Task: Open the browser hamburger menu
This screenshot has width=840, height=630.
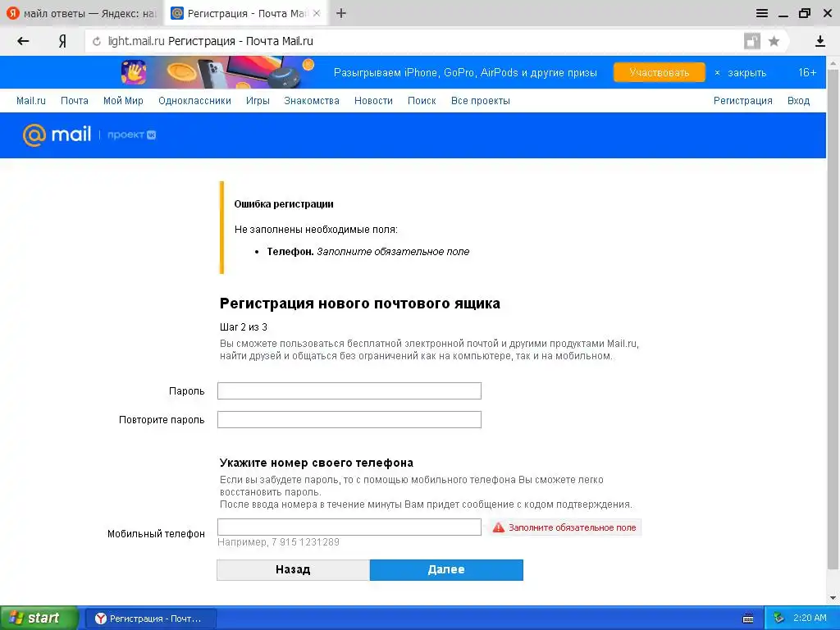Action: pyautogui.click(x=762, y=13)
